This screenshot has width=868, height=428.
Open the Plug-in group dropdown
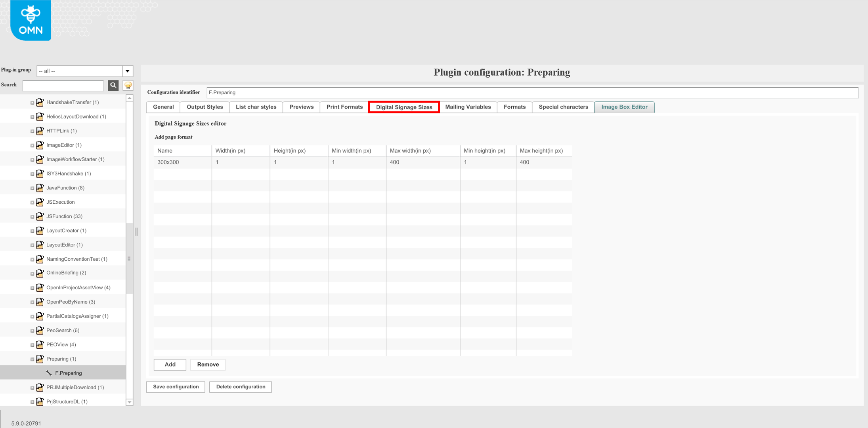click(127, 71)
